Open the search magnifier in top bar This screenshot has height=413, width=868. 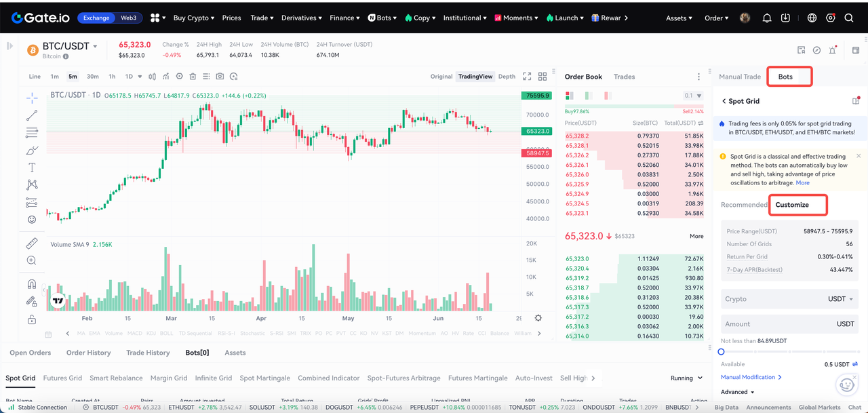(849, 18)
